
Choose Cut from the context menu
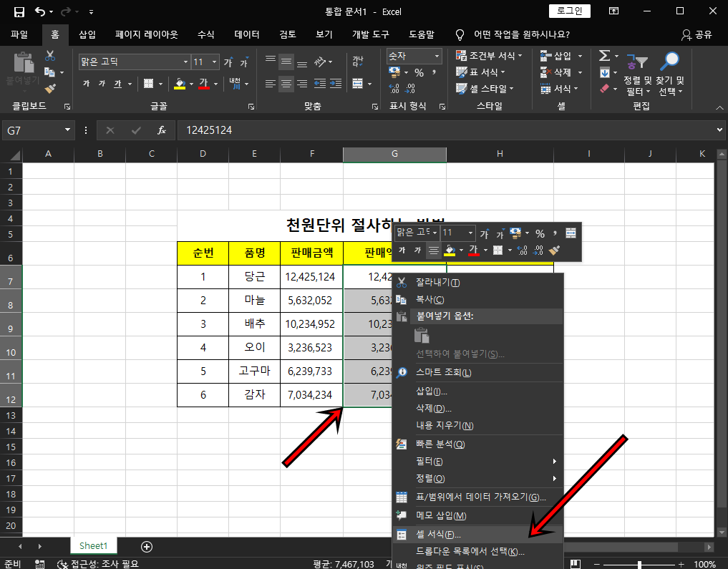(477, 283)
